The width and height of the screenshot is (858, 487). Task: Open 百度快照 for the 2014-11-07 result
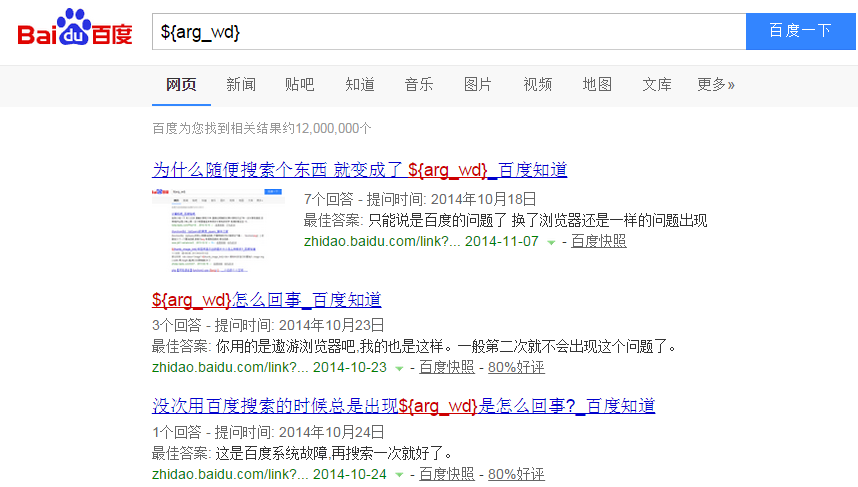599,241
